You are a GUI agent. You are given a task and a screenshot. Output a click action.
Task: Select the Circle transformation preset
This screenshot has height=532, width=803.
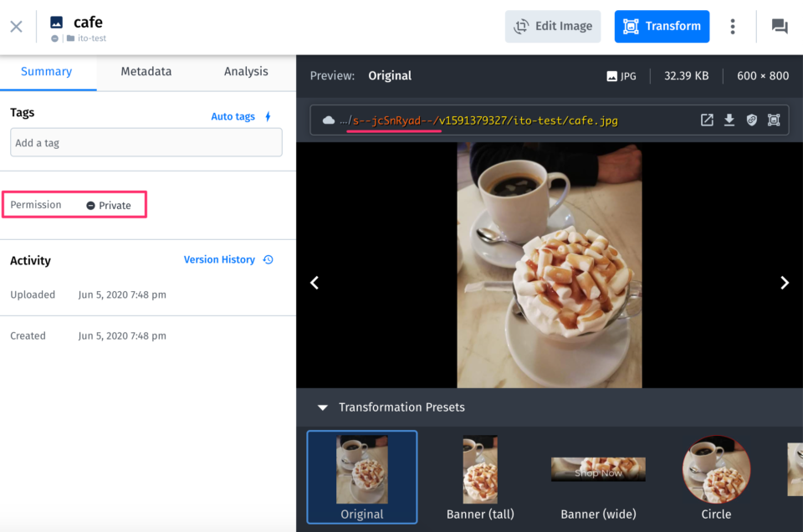716,468
